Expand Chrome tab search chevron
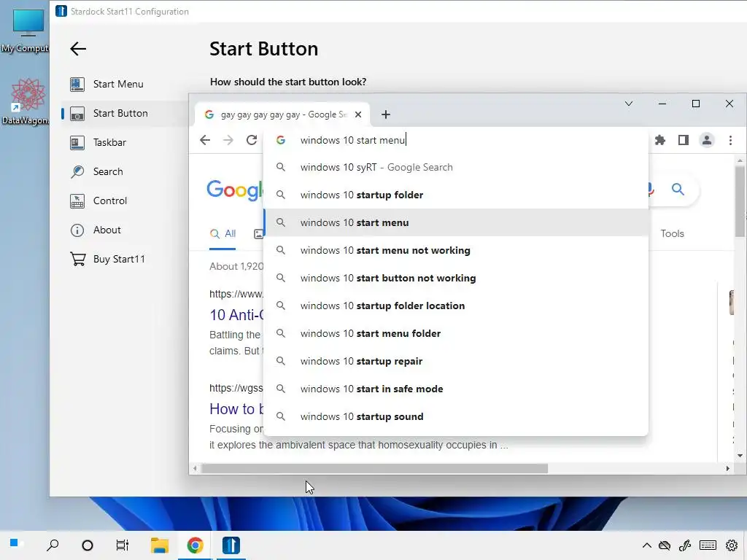 coord(629,104)
